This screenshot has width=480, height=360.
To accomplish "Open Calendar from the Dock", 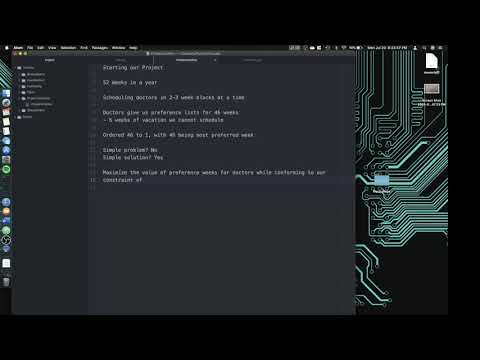I will [x=6, y=112].
